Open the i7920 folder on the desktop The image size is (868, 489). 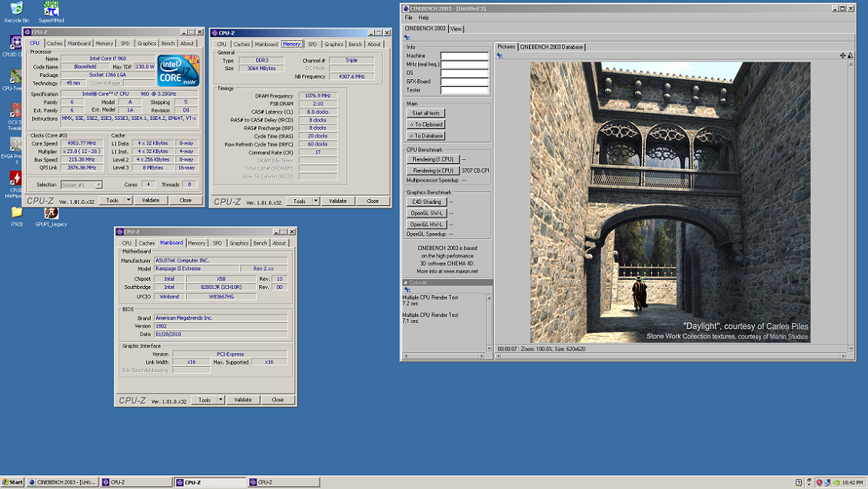(17, 217)
